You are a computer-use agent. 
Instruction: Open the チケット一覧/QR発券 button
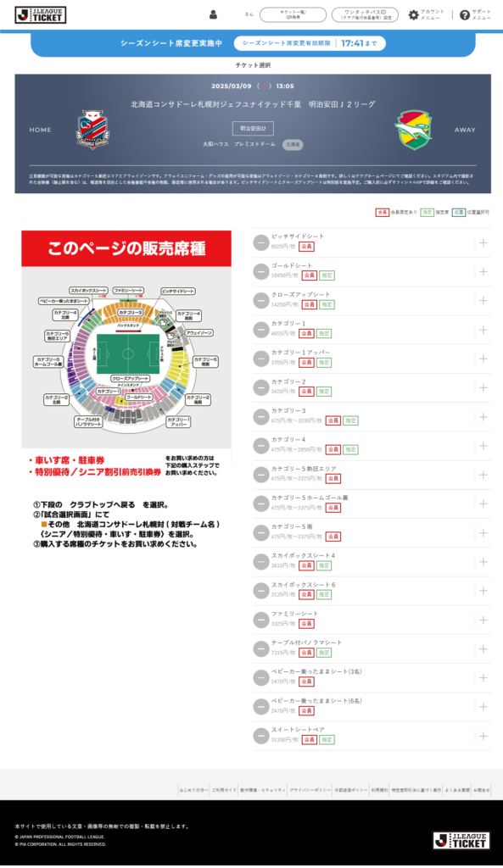pyautogui.click(x=293, y=15)
